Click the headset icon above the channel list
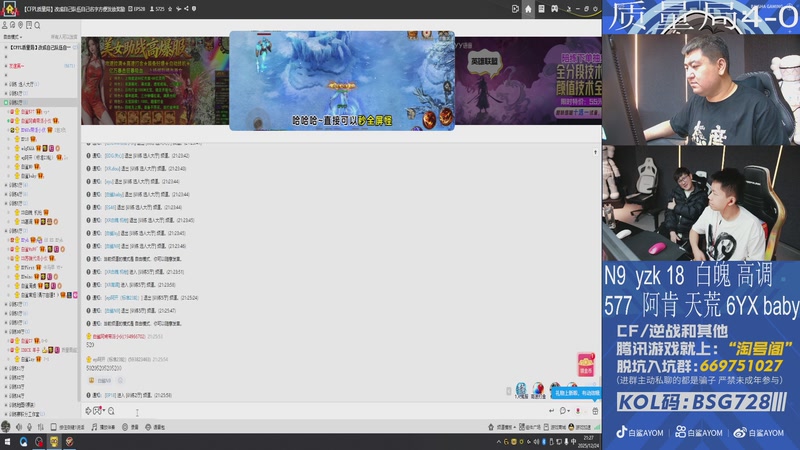Viewport: 800px width, 450px height. click(x=13, y=25)
